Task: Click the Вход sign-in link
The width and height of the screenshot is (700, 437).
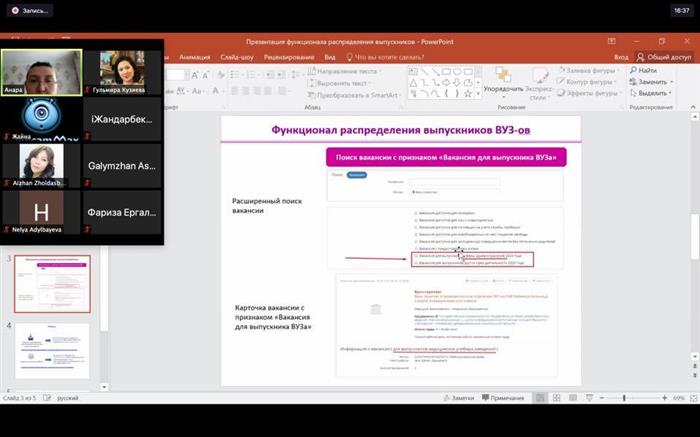Action: (x=621, y=57)
